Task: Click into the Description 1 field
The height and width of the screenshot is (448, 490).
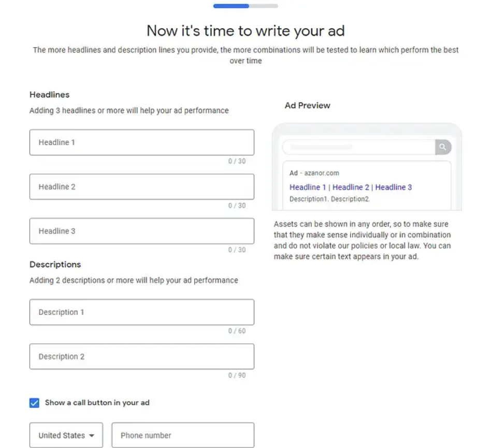Action: [x=142, y=312]
